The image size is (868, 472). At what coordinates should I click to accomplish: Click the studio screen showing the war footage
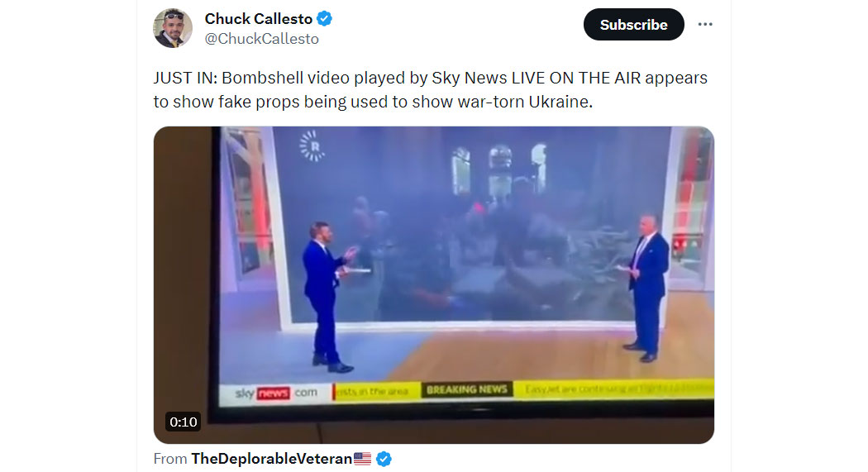point(470,224)
